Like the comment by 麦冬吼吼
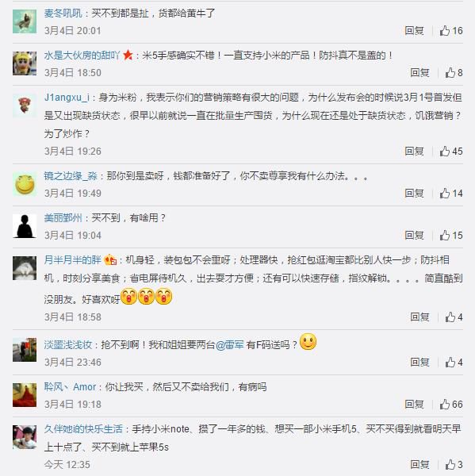 (x=451, y=31)
